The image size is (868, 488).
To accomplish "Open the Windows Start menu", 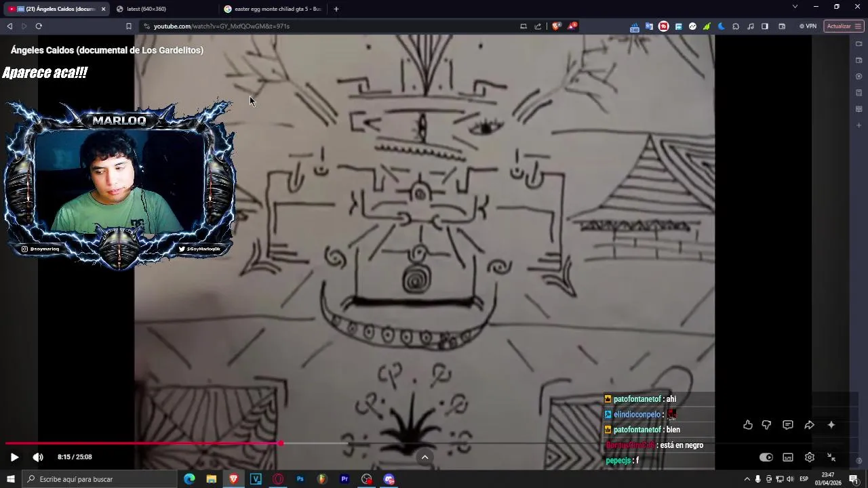I will point(10,479).
